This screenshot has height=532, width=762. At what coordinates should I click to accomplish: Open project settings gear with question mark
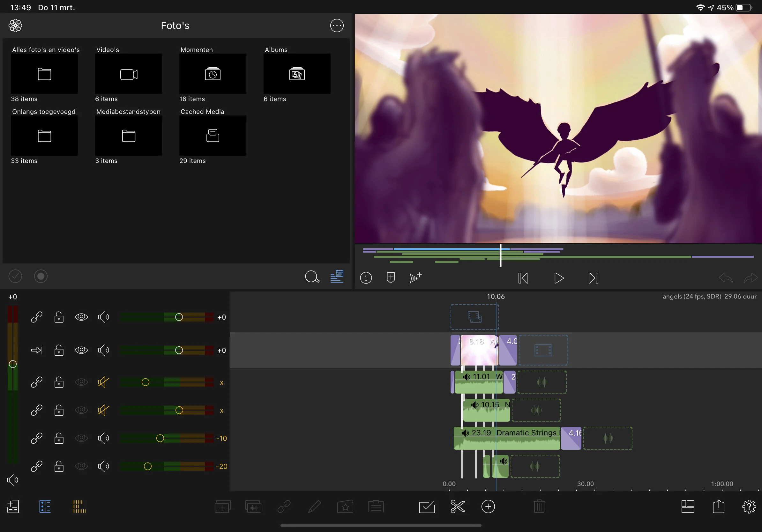pos(749,506)
